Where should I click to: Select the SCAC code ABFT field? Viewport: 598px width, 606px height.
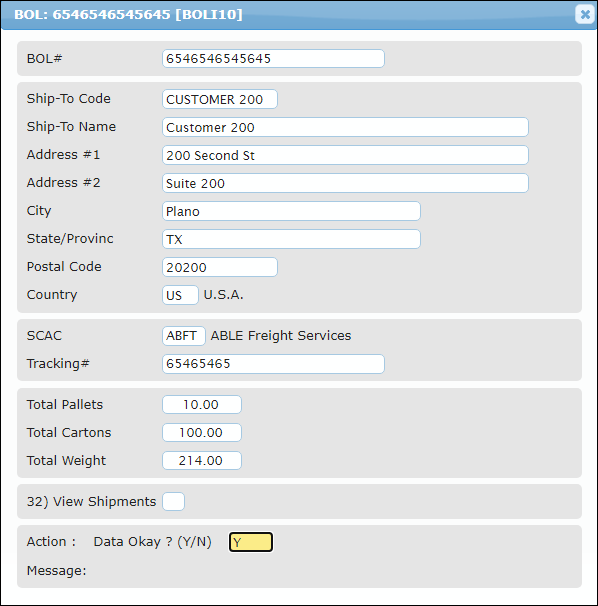(x=184, y=336)
